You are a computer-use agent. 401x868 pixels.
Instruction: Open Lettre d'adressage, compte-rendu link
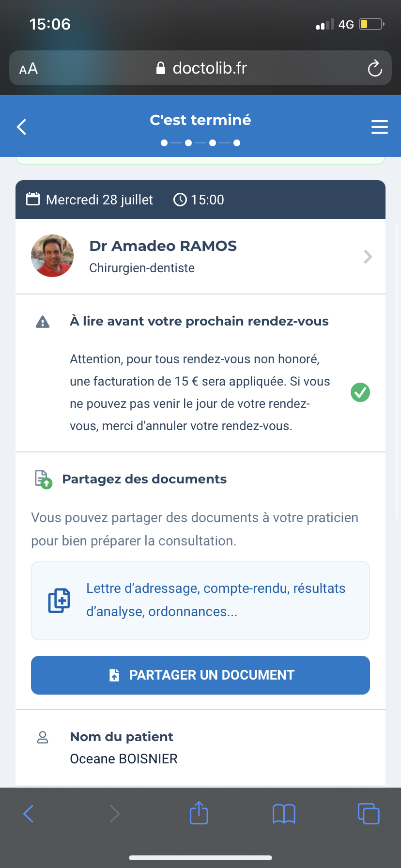pos(216,600)
